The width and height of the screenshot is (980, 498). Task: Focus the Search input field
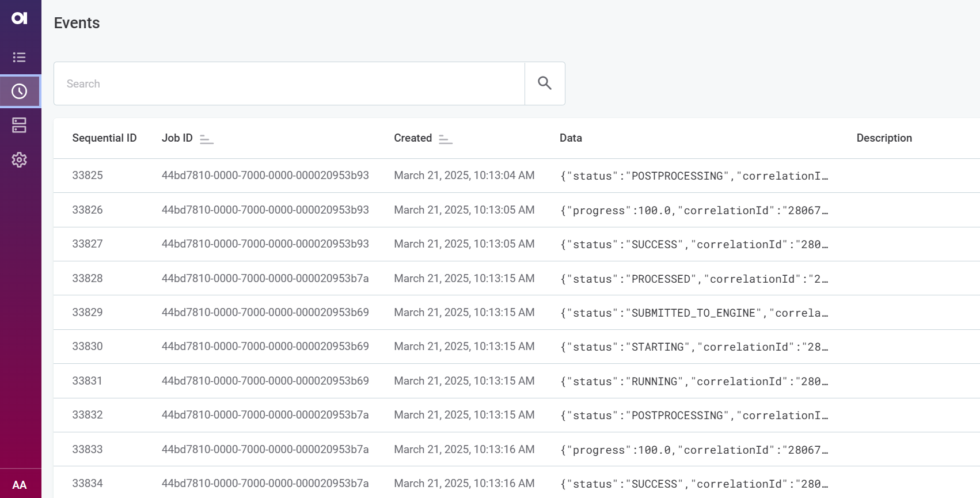click(x=289, y=83)
